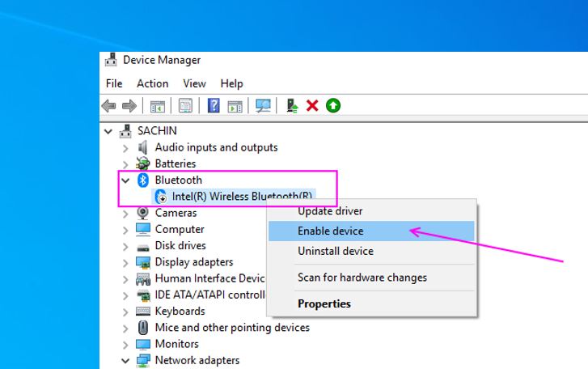The height and width of the screenshot is (369, 588).
Task: Expand the Disk drives category
Action: pyautogui.click(x=125, y=246)
